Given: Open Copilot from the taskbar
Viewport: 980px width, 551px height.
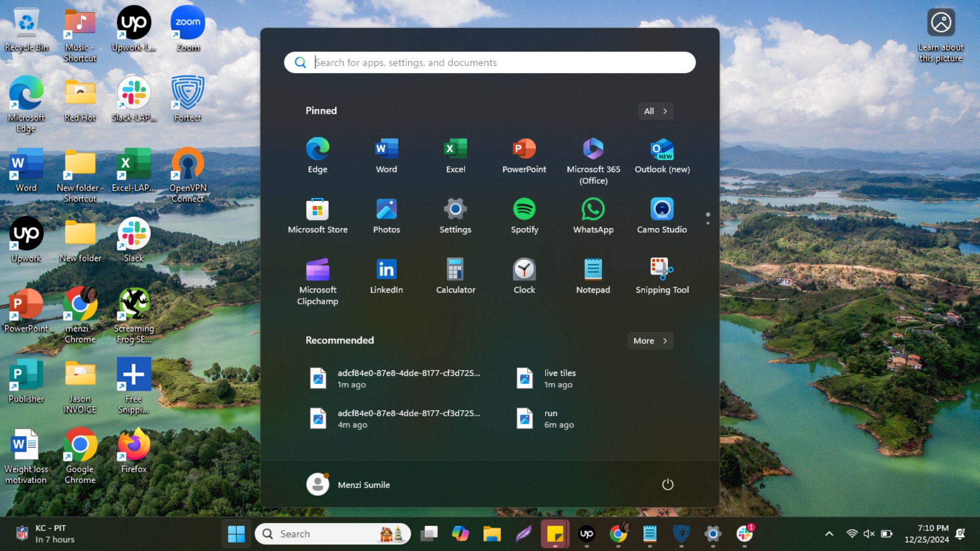Looking at the screenshot, I should (x=460, y=534).
